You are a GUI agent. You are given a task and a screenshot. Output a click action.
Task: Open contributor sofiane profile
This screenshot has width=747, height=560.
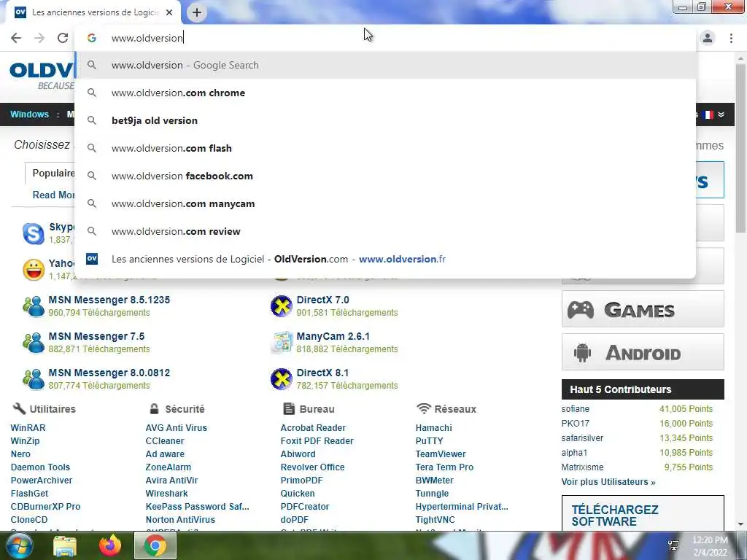coord(575,409)
